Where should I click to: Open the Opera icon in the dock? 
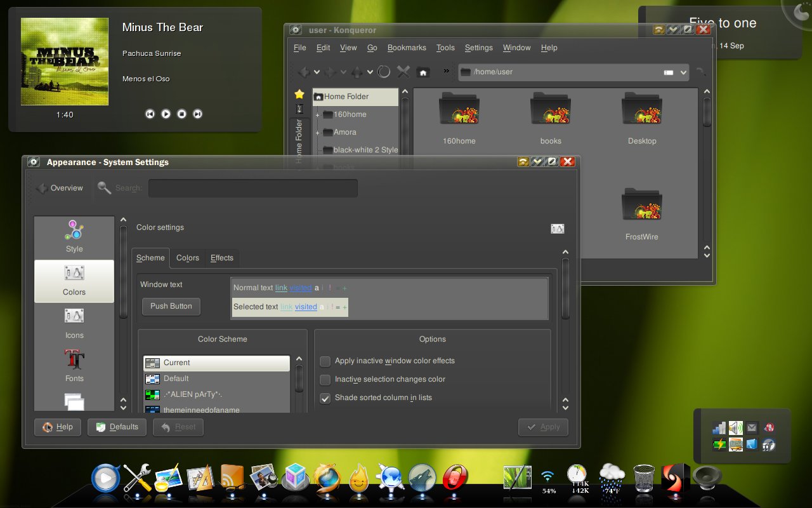pyautogui.click(x=455, y=478)
